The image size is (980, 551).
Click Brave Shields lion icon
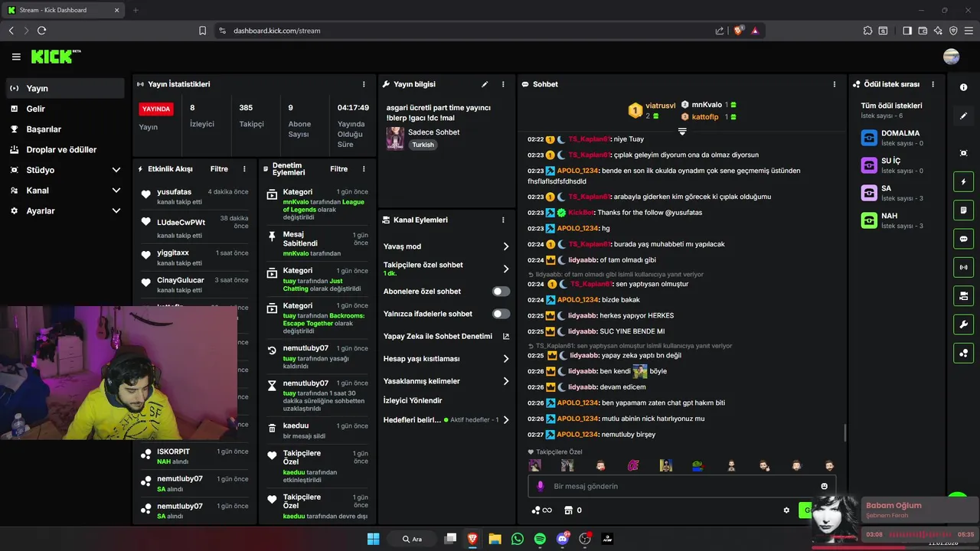pyautogui.click(x=739, y=31)
